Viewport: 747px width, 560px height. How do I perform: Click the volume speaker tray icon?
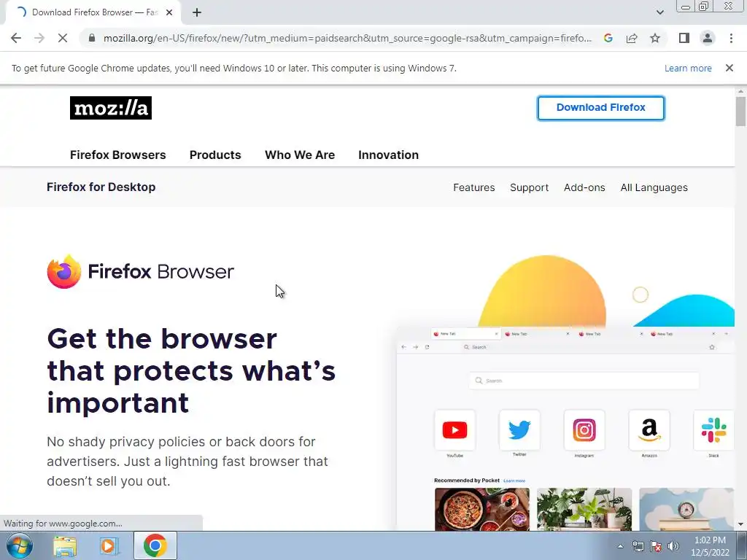coord(673,546)
